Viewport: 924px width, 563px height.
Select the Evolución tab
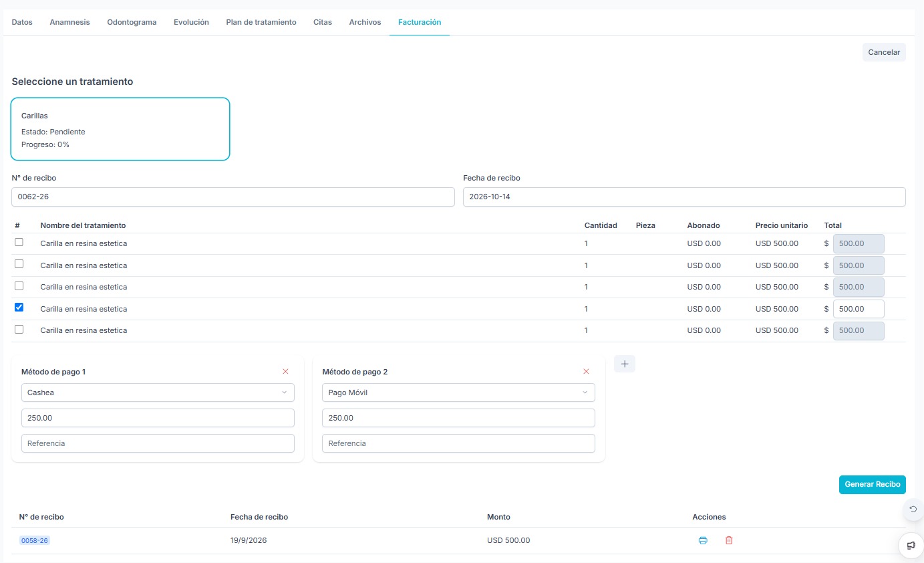pos(191,22)
